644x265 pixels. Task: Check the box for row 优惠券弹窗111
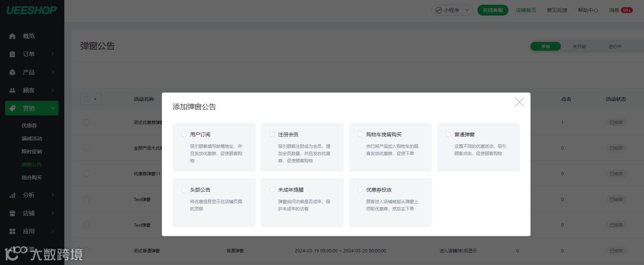tap(87, 174)
